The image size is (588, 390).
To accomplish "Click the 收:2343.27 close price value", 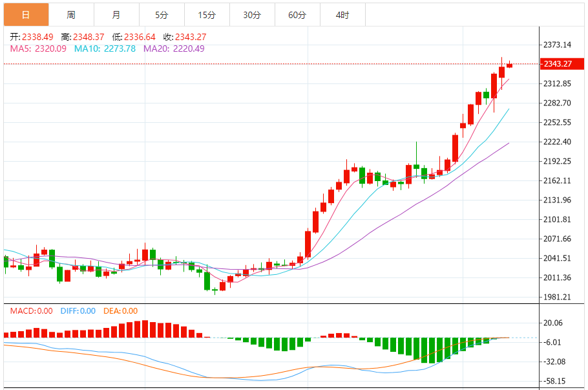I will [x=185, y=37].
